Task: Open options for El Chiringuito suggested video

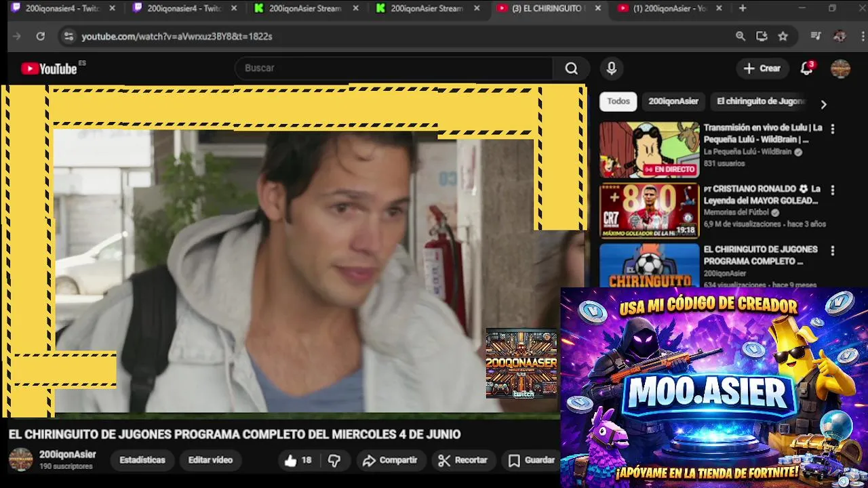Action: tap(832, 251)
